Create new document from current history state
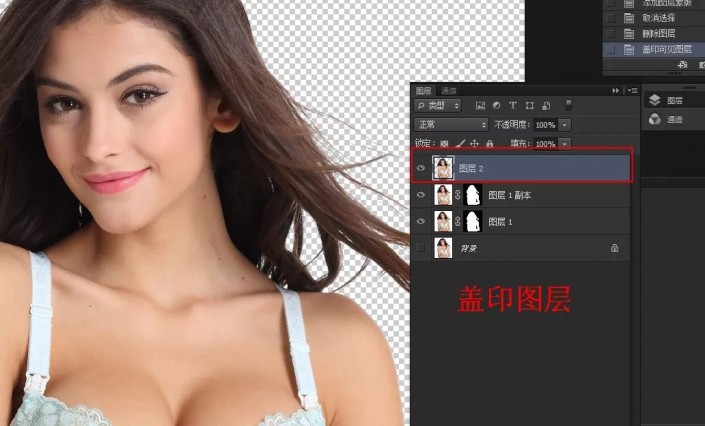Image resolution: width=705 pixels, height=426 pixels. (683, 65)
